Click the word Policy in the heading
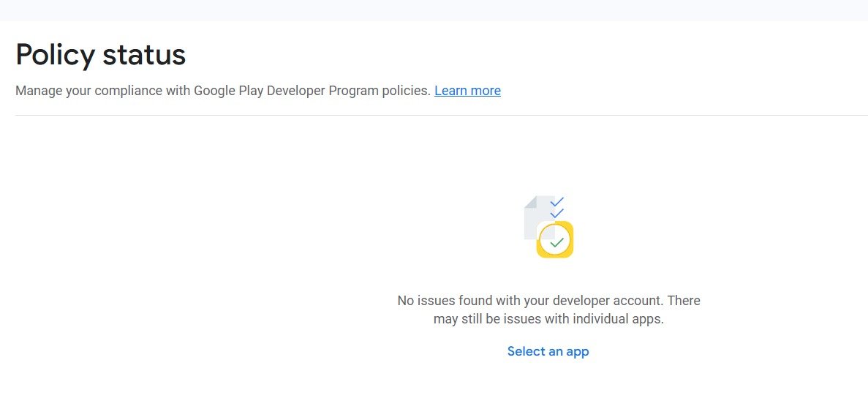Image resolution: width=868 pixels, height=420 pixels. [56, 55]
